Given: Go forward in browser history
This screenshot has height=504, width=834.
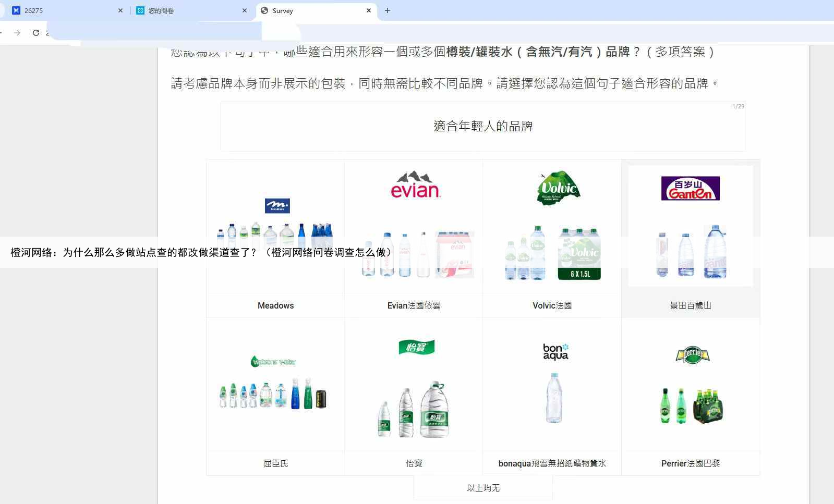Looking at the screenshot, I should [x=17, y=33].
